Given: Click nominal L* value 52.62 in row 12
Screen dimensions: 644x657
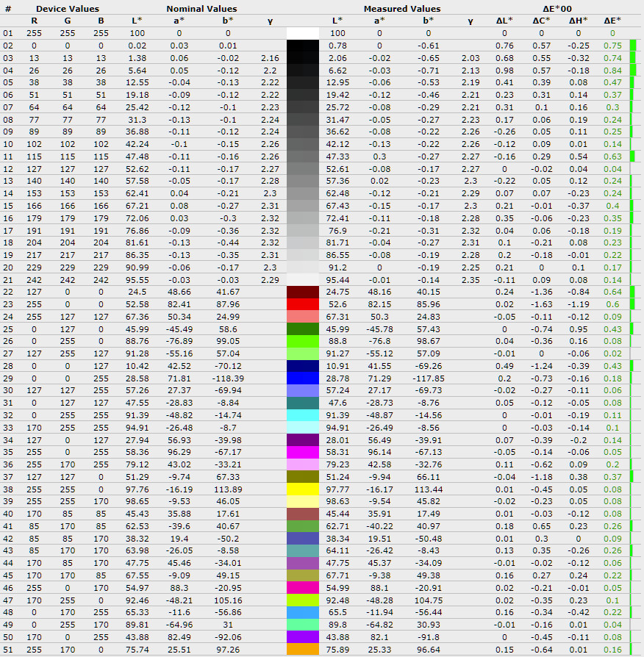Looking at the screenshot, I should 137,169.
